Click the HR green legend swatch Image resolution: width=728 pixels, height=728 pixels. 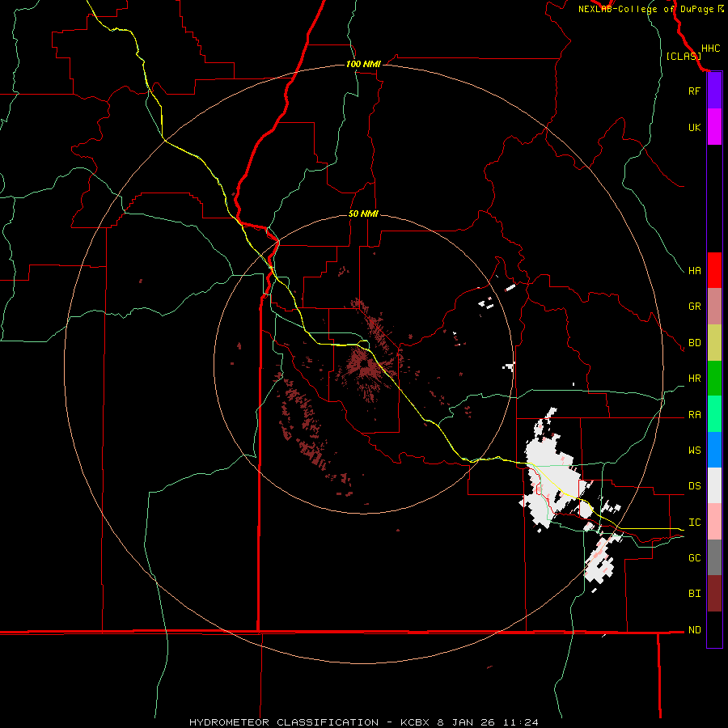714,379
